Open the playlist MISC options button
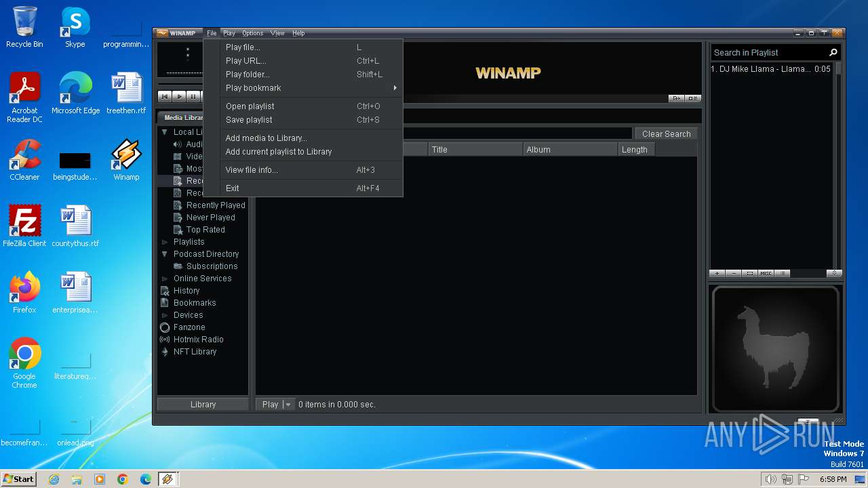868x488 pixels. pos(766,273)
